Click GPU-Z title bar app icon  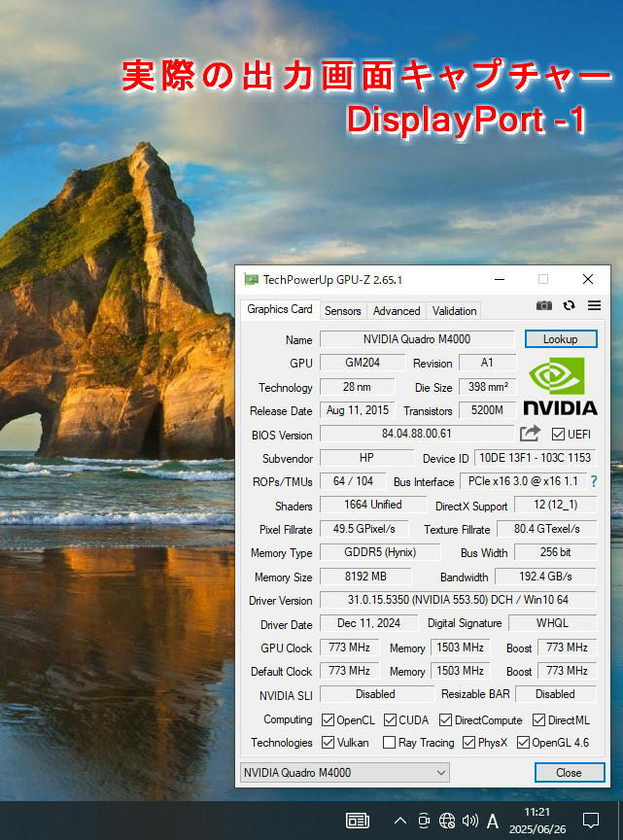[x=251, y=279]
